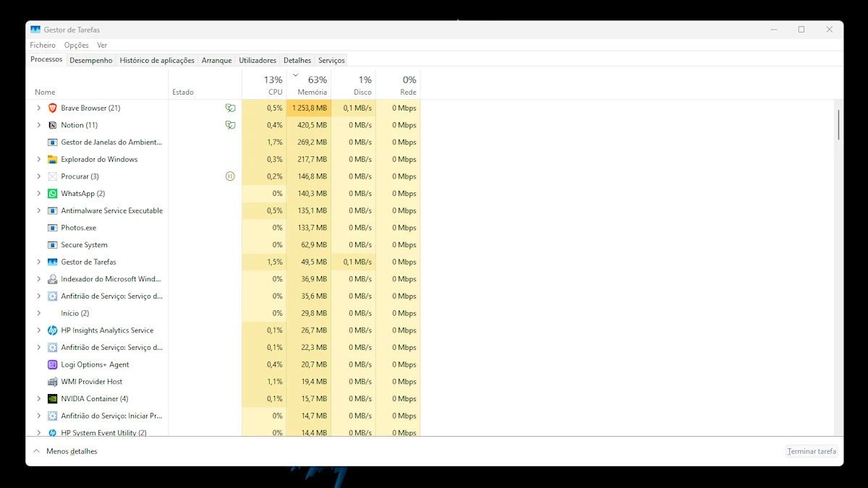Click the Logi Options+ Agent icon
This screenshot has width=868, height=488.
pyautogui.click(x=52, y=364)
